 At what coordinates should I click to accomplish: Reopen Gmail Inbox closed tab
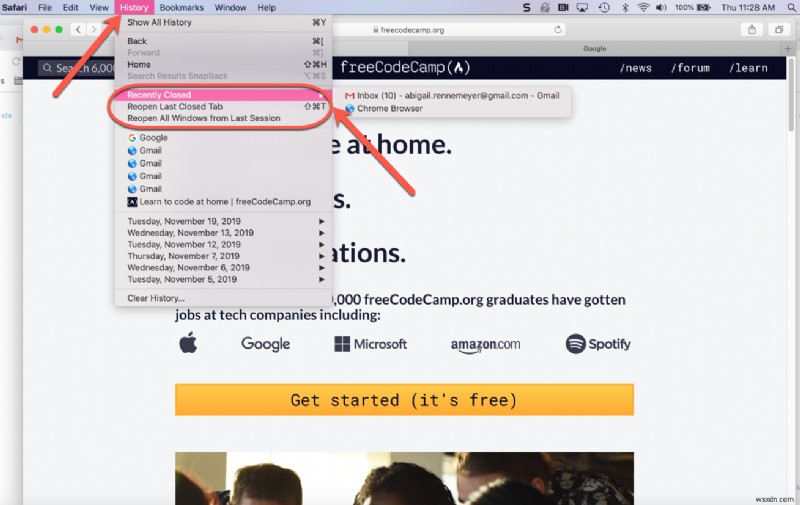pos(452,95)
